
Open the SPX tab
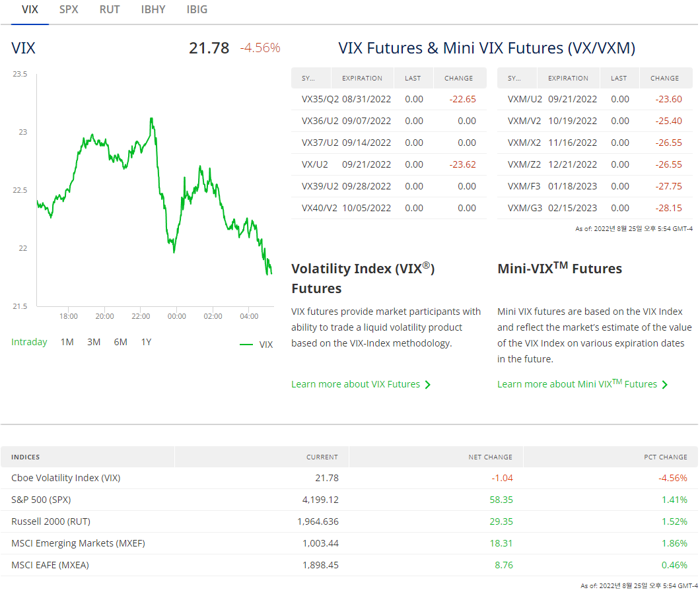click(69, 9)
